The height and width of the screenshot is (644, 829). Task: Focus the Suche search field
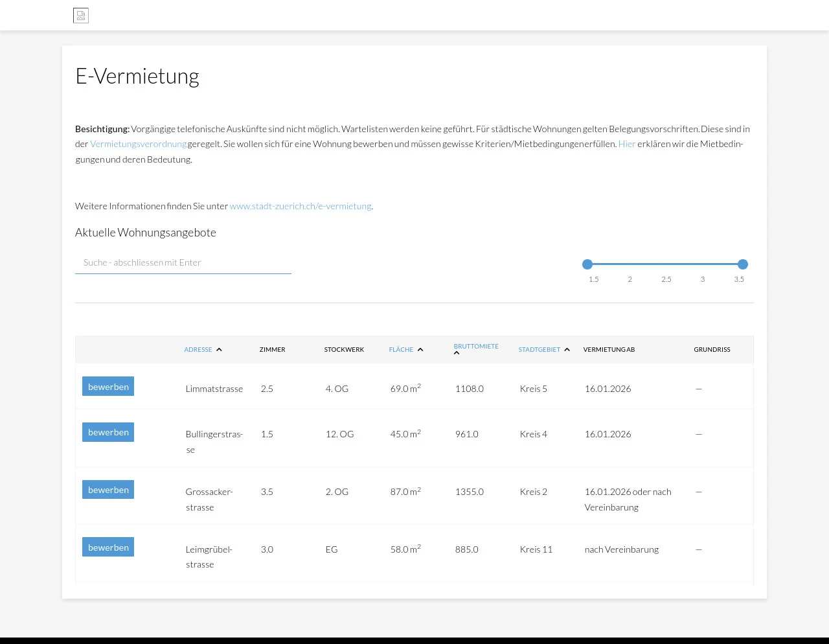(x=183, y=262)
